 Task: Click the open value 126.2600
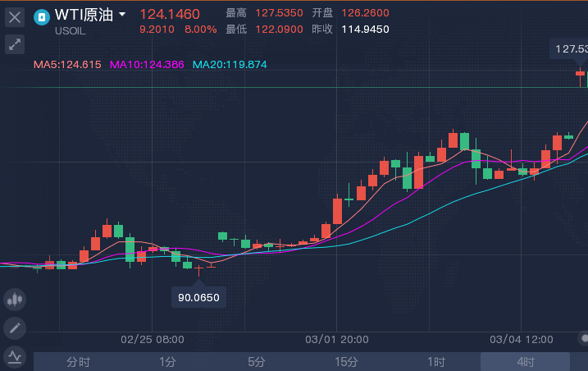tap(365, 13)
